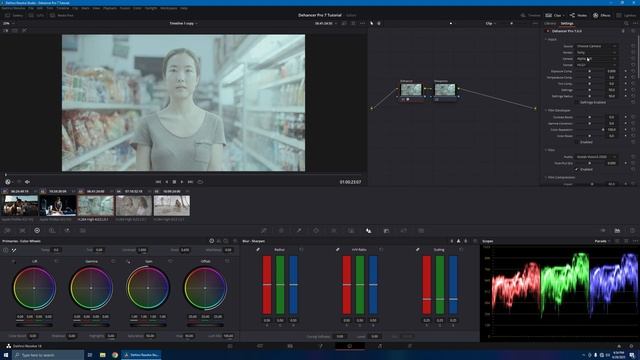Open the Curves palette
This screenshot has width=640, height=360.
(264, 231)
